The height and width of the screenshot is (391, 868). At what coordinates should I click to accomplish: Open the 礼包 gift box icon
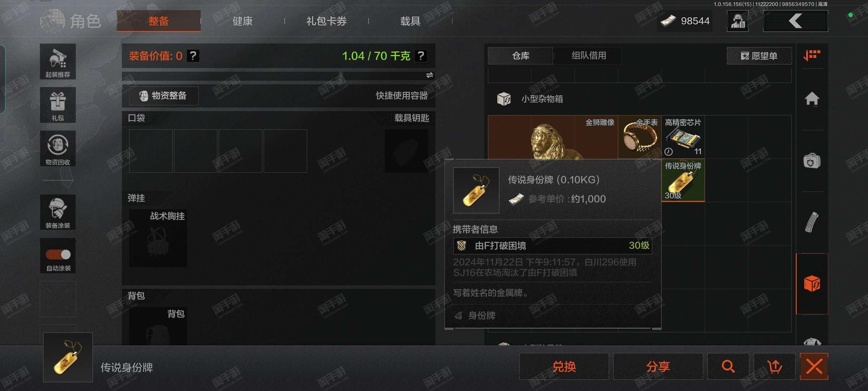[x=58, y=105]
